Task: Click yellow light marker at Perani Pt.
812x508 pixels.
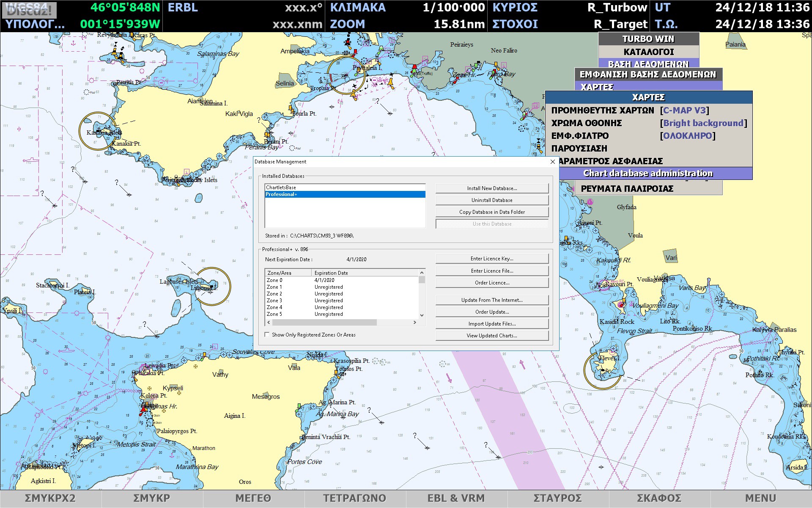Action: [x=267, y=134]
